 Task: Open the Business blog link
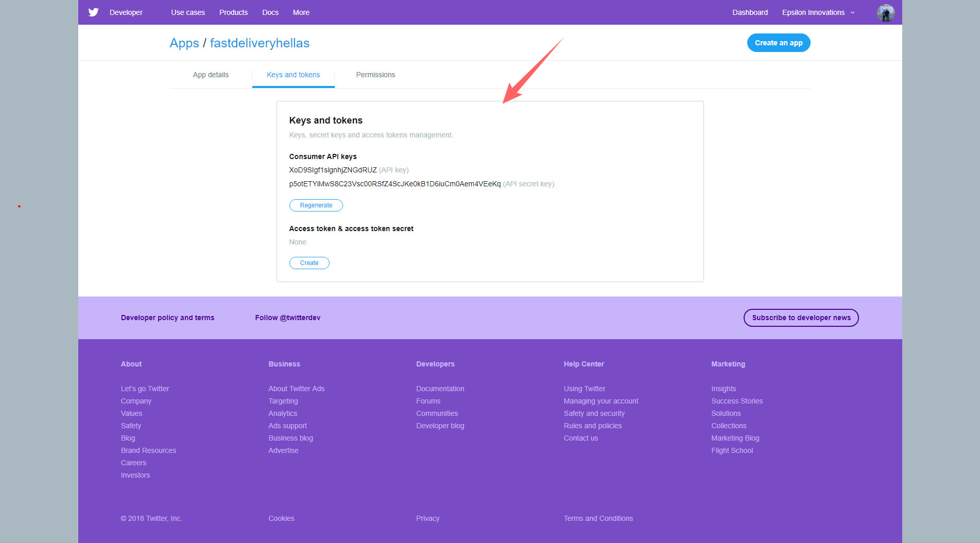(290, 438)
